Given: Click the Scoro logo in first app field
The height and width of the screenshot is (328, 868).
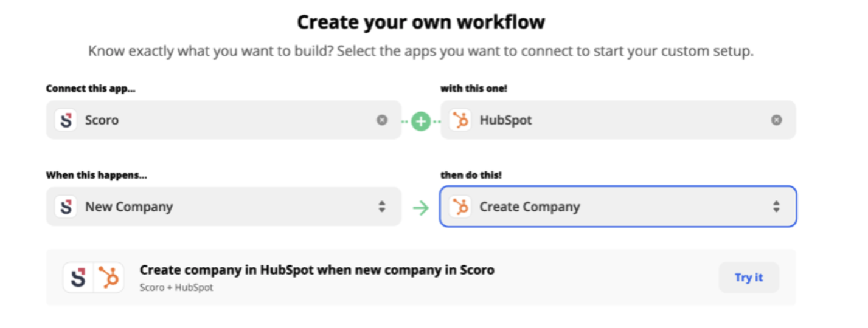Looking at the screenshot, I should point(65,120).
